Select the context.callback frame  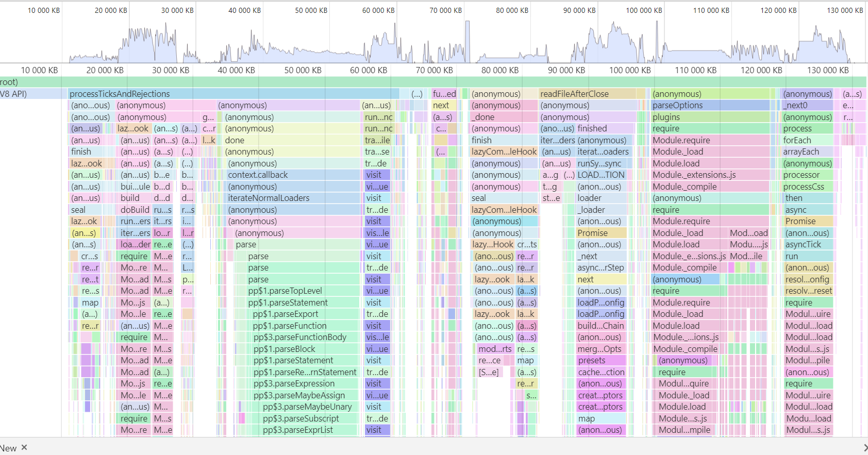[293, 175]
